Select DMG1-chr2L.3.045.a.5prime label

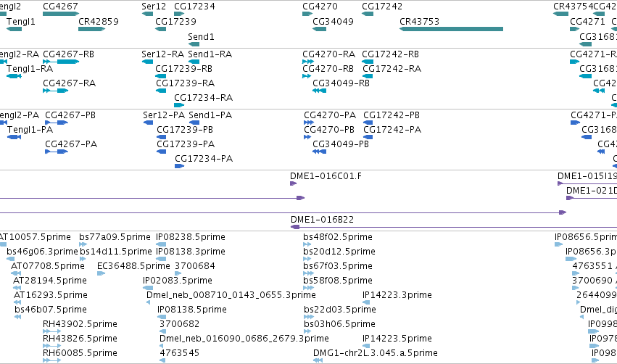click(x=376, y=353)
